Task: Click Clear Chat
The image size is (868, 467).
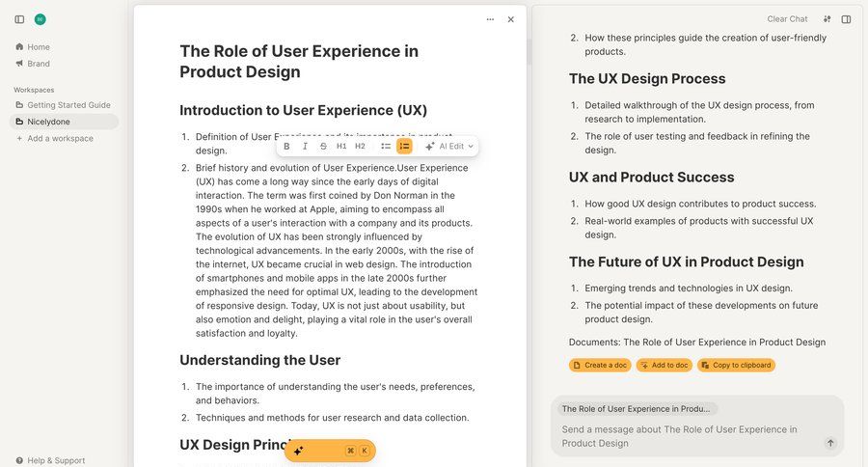Action: pyautogui.click(x=787, y=19)
